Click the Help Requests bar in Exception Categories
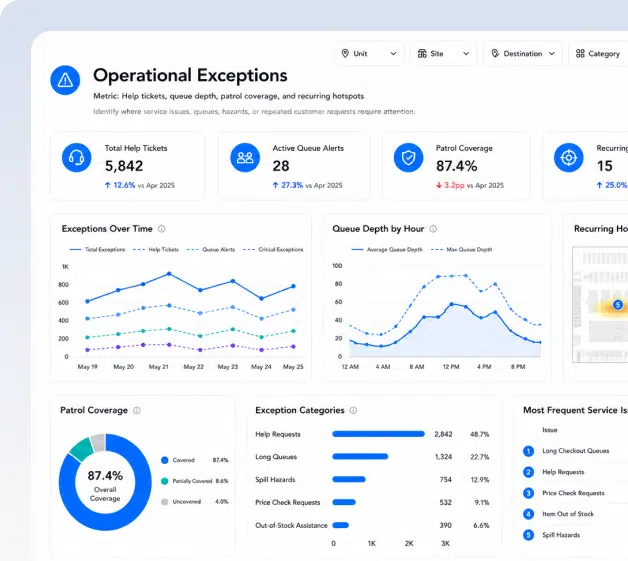Image resolution: width=628 pixels, height=561 pixels. point(378,434)
